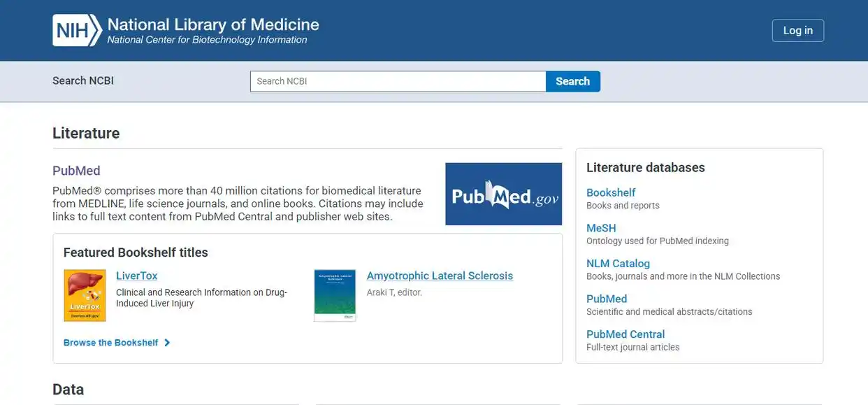
Task: Open the PubMed.gov logo image
Action: coord(503,194)
